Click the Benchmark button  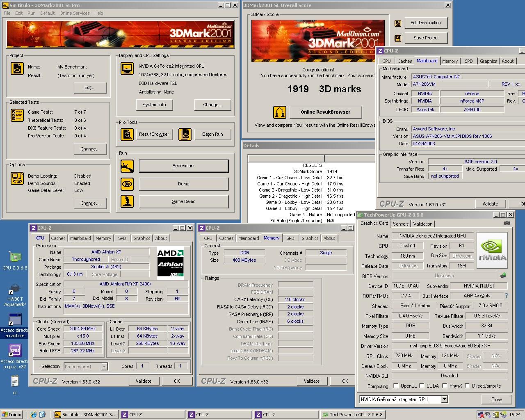[184, 166]
